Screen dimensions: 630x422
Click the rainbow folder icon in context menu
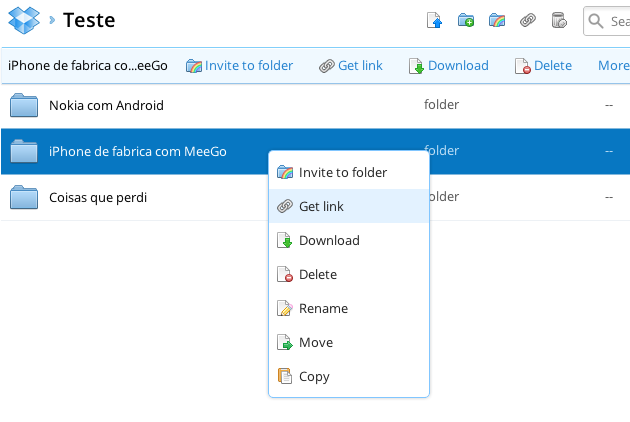pos(285,172)
